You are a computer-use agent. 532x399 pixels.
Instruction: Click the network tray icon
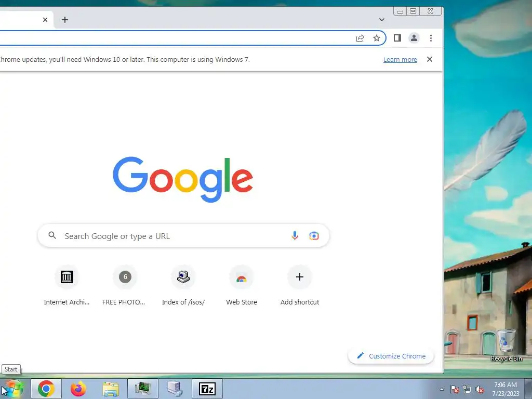[467, 389]
